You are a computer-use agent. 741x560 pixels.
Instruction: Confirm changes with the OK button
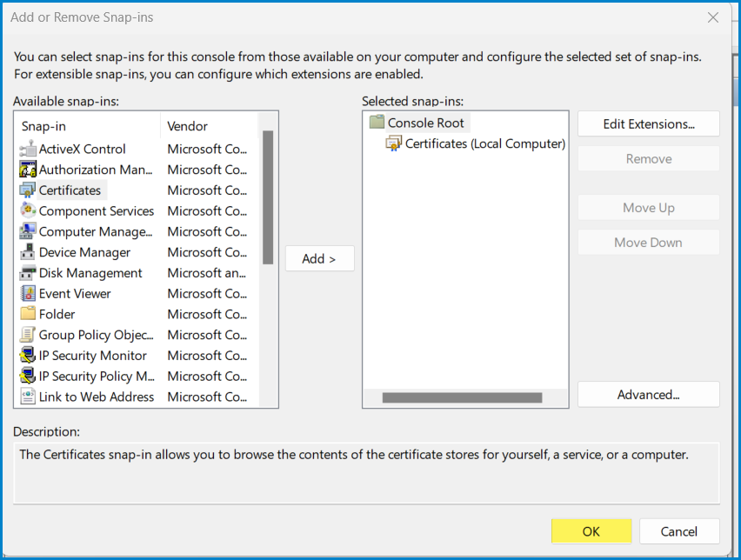[x=591, y=531]
